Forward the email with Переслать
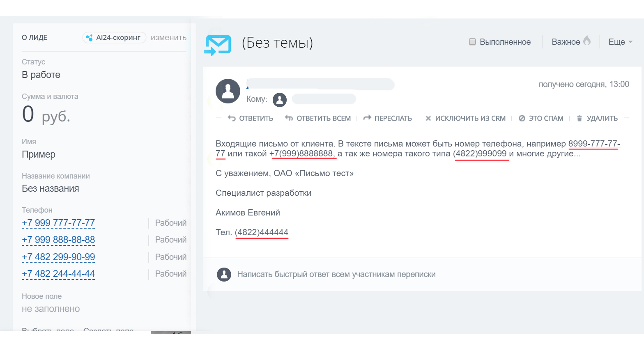644x362 pixels. [388, 118]
